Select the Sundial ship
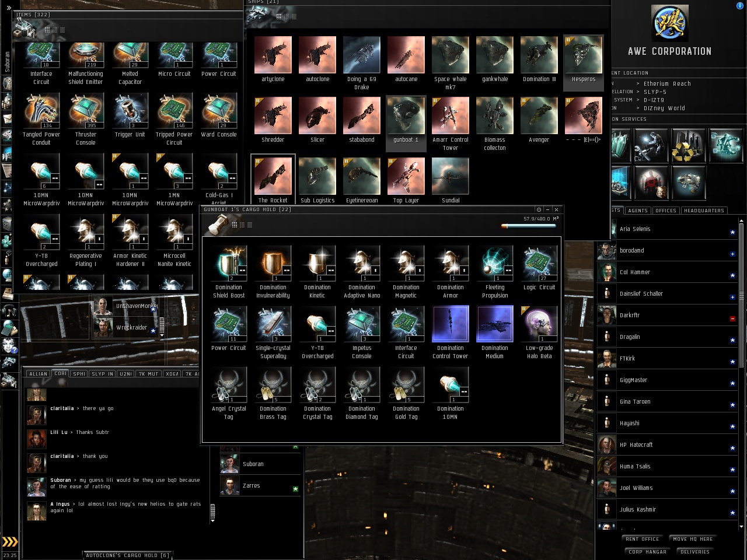Viewport: 747px width, 560px height. pos(451,181)
